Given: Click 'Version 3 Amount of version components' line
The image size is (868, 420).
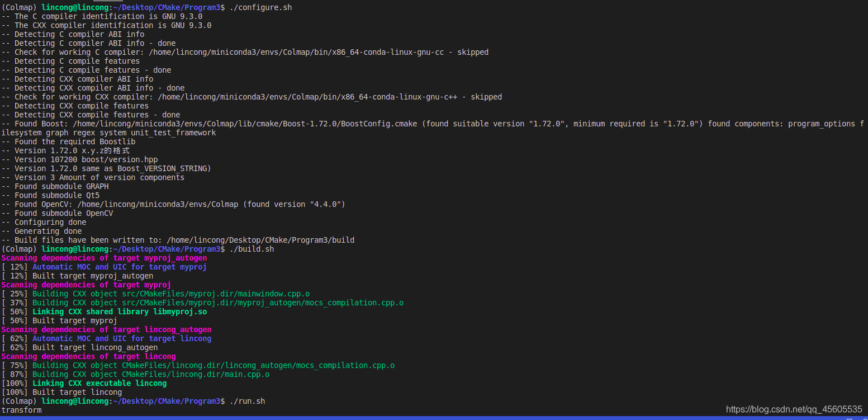Looking at the screenshot, I should pos(93,177).
